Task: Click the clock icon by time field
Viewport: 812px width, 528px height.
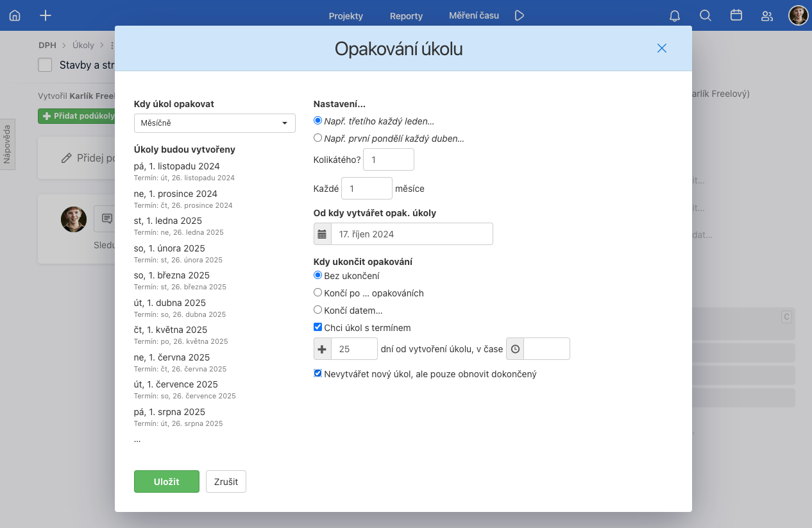Action: [515, 349]
